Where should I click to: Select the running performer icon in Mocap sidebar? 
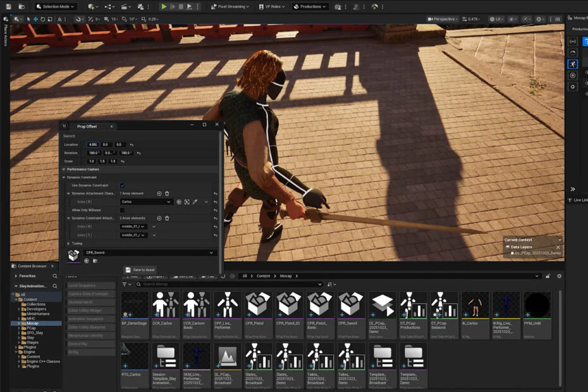[573, 64]
